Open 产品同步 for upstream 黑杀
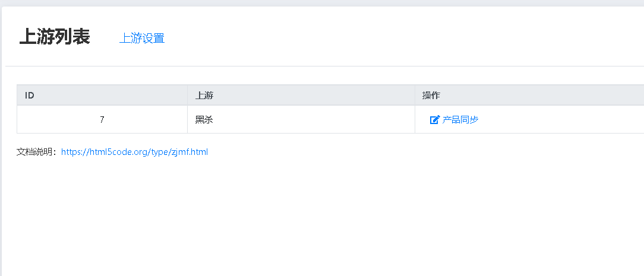Viewport: 644px width, 276px height. click(460, 120)
